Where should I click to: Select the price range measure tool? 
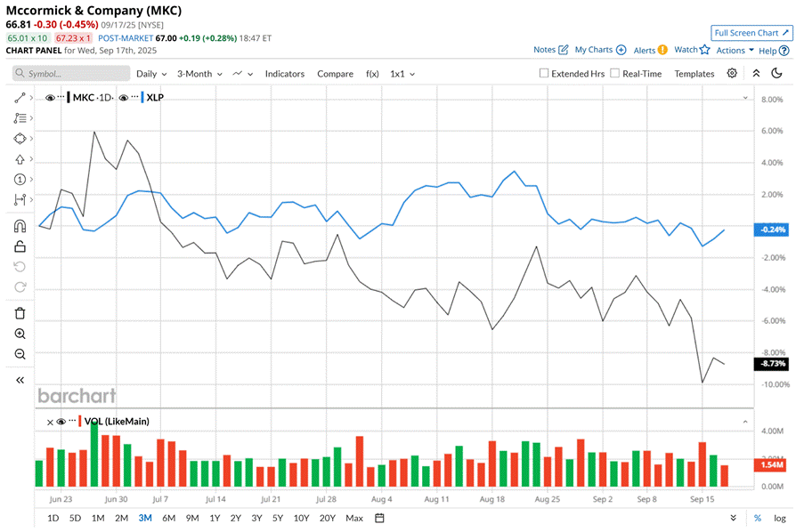pos(20,200)
